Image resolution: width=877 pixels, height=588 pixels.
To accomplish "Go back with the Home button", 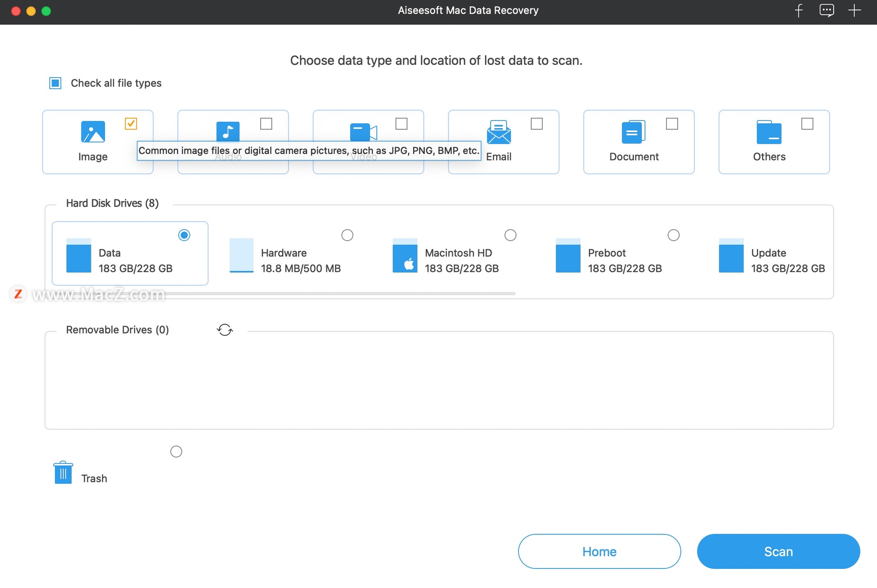I will pyautogui.click(x=599, y=551).
